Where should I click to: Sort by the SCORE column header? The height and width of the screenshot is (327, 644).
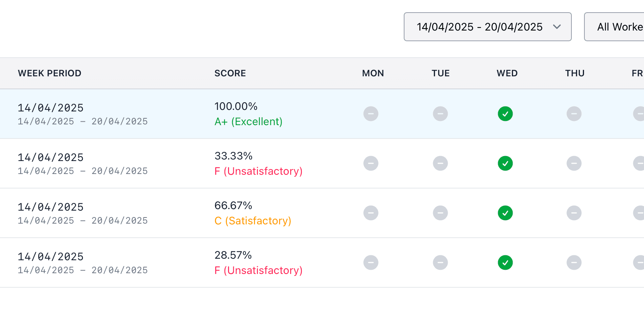click(x=230, y=73)
